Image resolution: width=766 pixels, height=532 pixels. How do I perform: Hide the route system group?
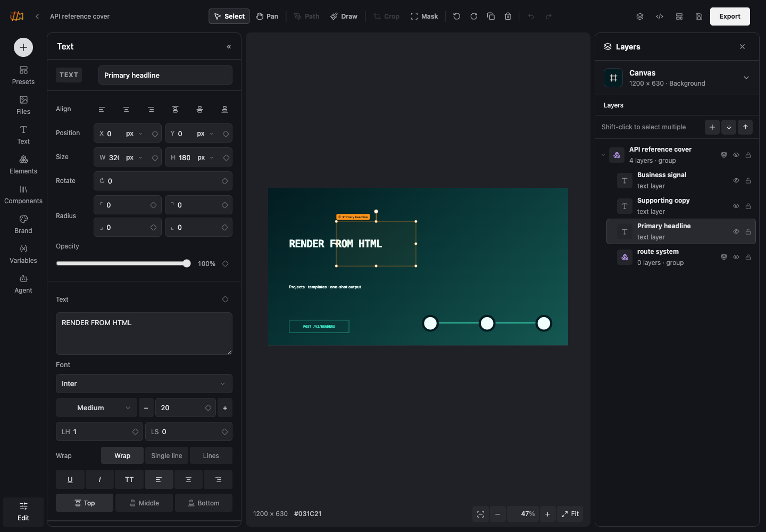pos(736,257)
